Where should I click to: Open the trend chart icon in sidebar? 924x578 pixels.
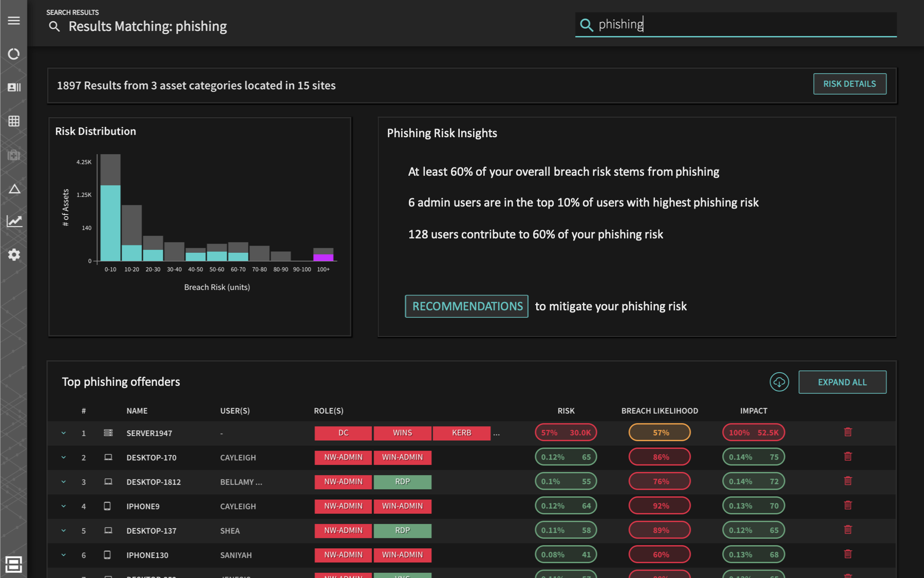point(14,221)
